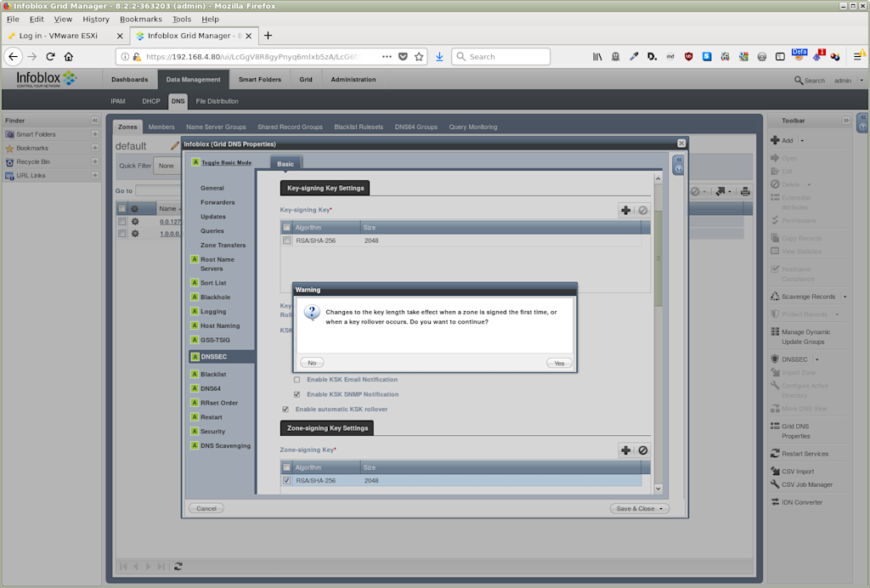The image size is (870, 588).
Task: Open the Add dropdown arrow in Toolbar
Action: (802, 141)
